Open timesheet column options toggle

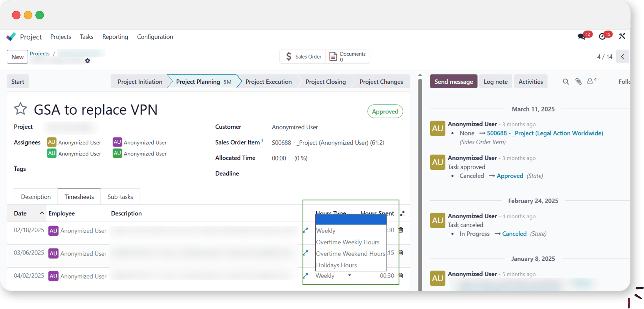pos(402,214)
